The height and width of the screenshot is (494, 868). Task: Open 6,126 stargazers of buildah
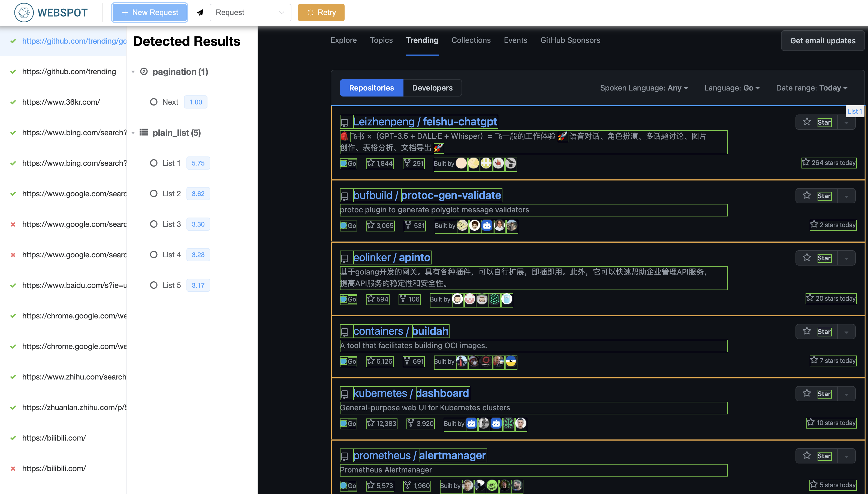click(x=380, y=361)
